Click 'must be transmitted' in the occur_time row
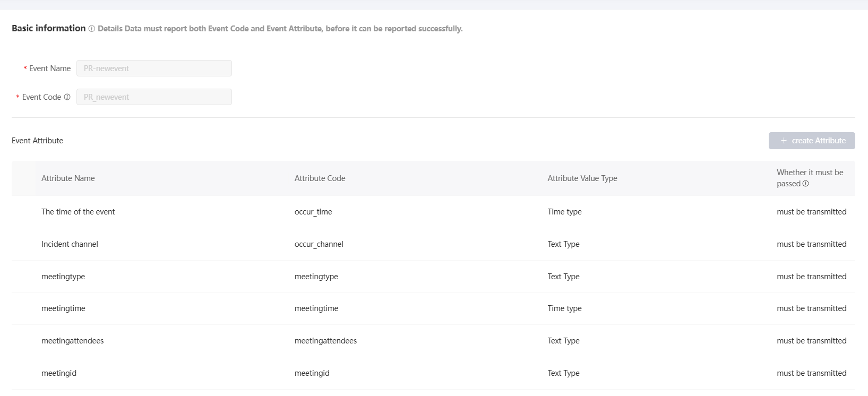 pyautogui.click(x=811, y=212)
